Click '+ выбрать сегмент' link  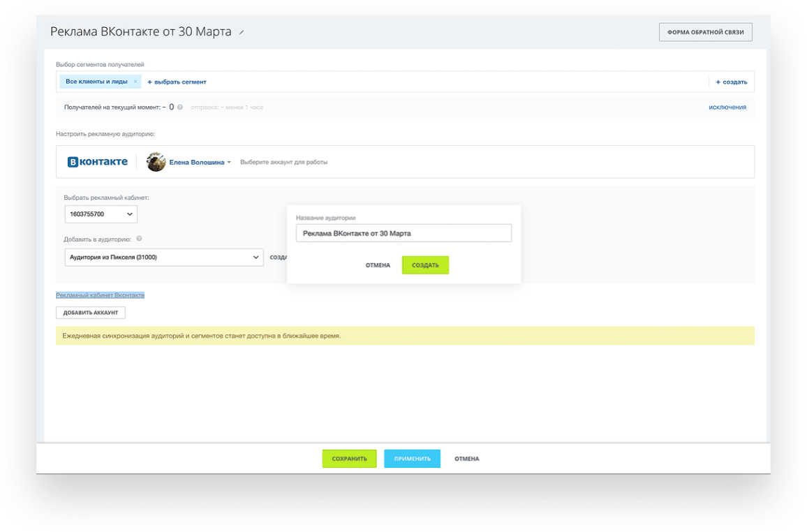(x=177, y=82)
